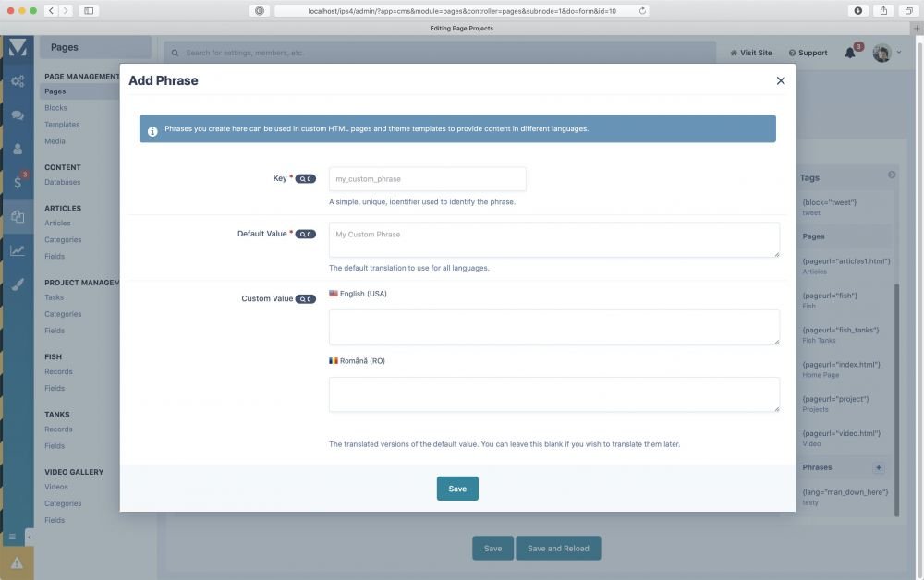
Task: Open the Members person icon in sidebar
Action: pos(18,149)
